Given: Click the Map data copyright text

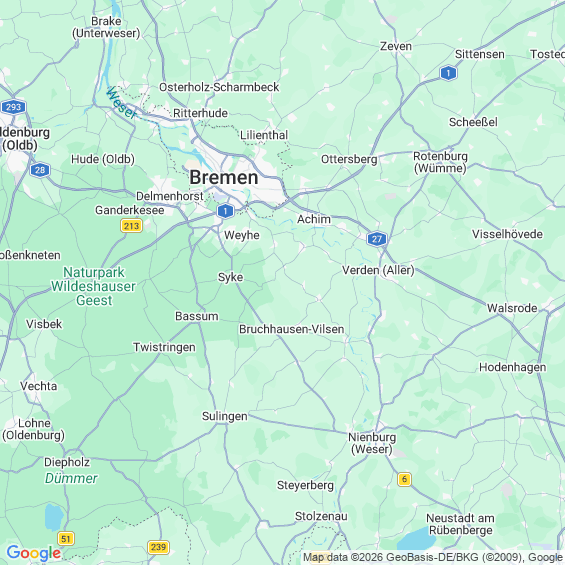Looking at the screenshot, I should click(x=433, y=557).
